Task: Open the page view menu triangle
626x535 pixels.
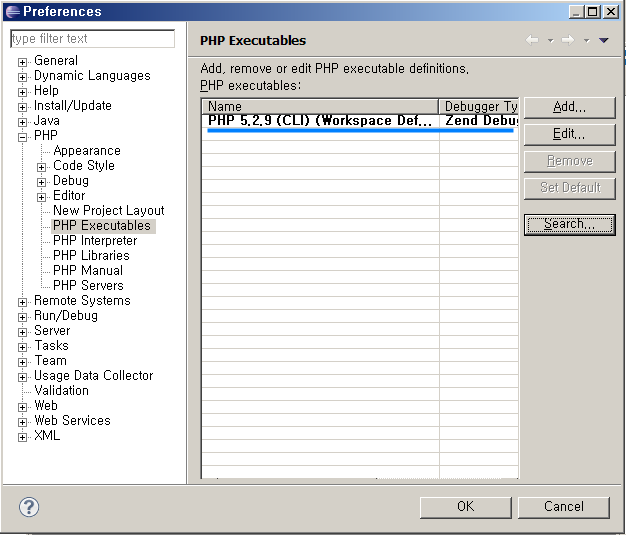Action: tap(604, 40)
